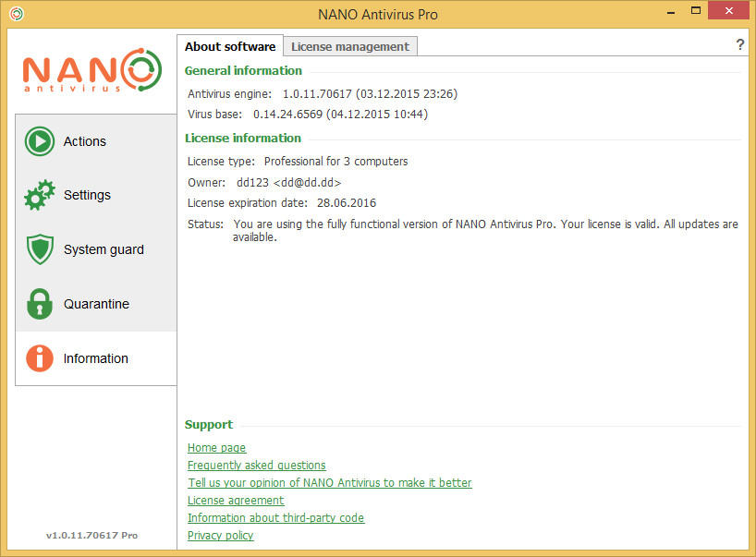This screenshot has height=557, width=756.
Task: Minimize the NANO Antivirus Pro window
Action: 671,12
